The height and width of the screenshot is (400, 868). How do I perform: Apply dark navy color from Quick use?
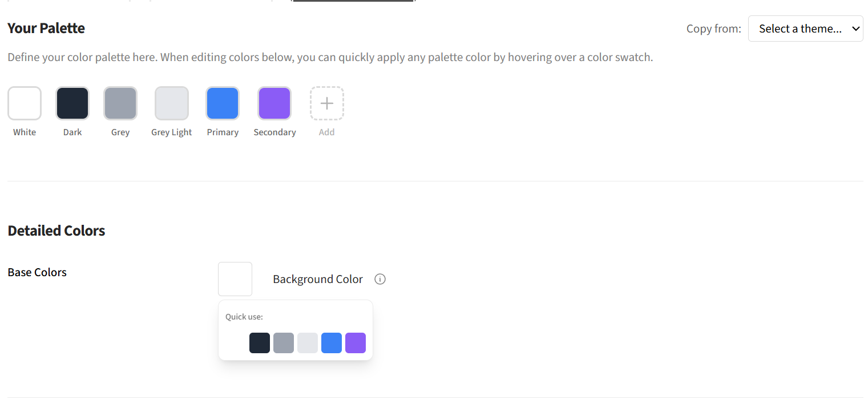pyautogui.click(x=260, y=343)
